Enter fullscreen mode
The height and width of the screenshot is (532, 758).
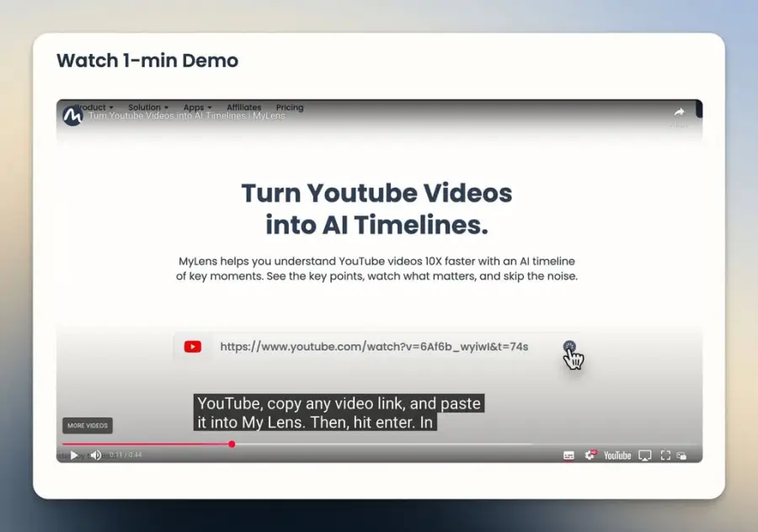[665, 455]
